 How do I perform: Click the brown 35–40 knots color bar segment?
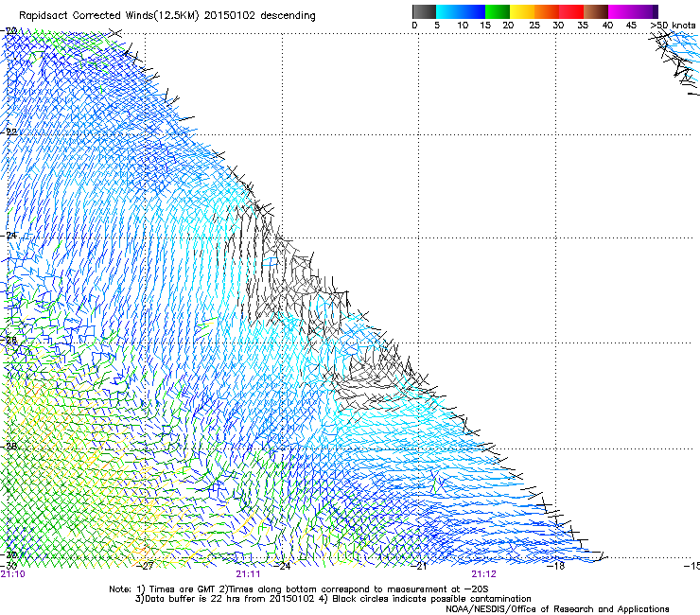click(x=596, y=11)
